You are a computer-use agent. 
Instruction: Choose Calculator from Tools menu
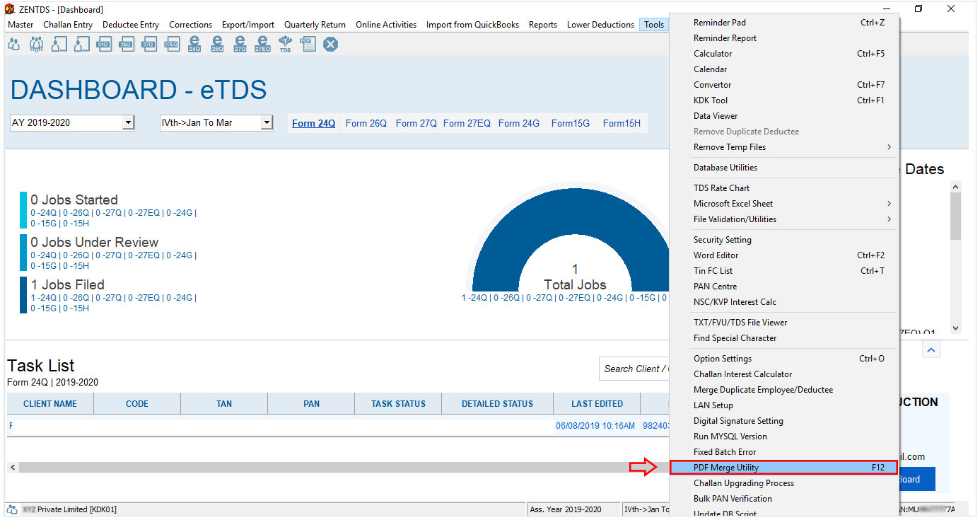coord(784,54)
